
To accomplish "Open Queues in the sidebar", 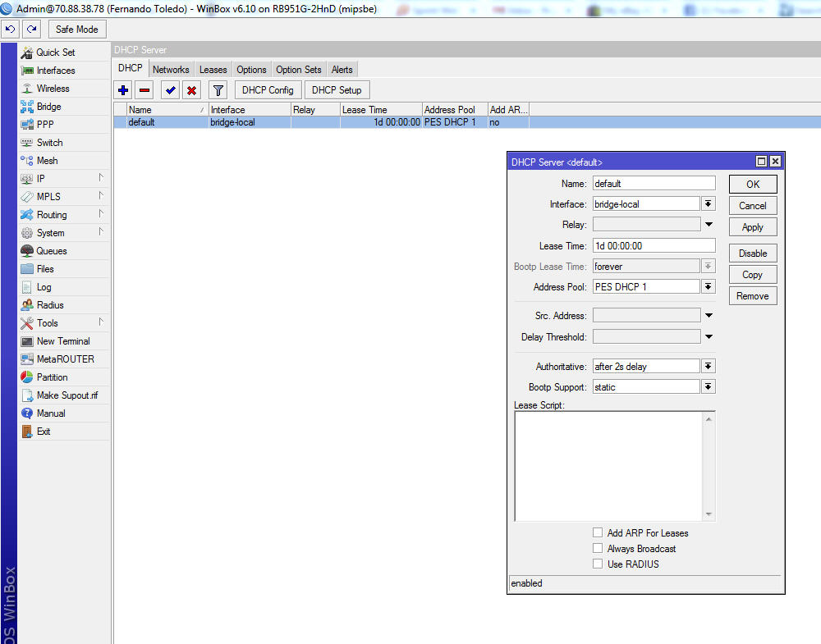I will tap(64, 251).
